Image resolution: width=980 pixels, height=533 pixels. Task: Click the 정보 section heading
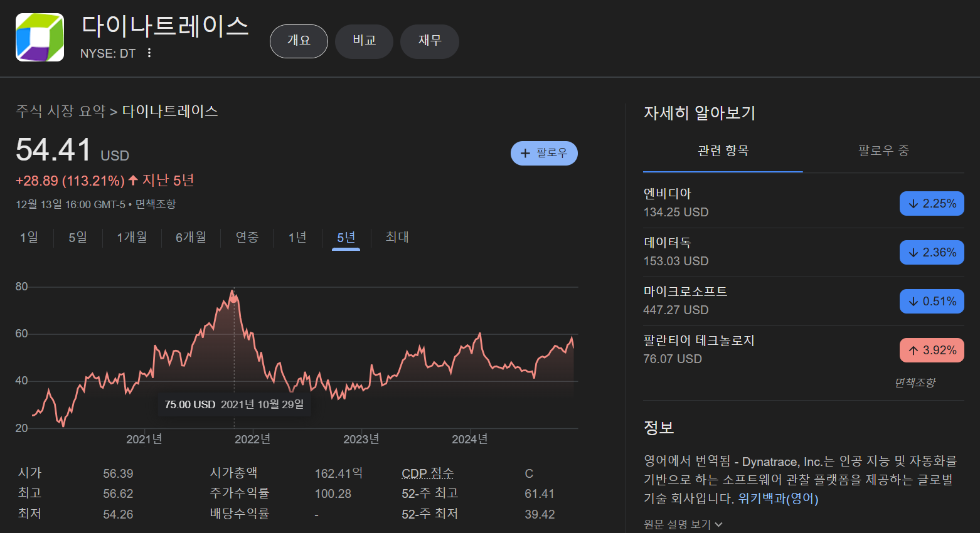(x=659, y=428)
